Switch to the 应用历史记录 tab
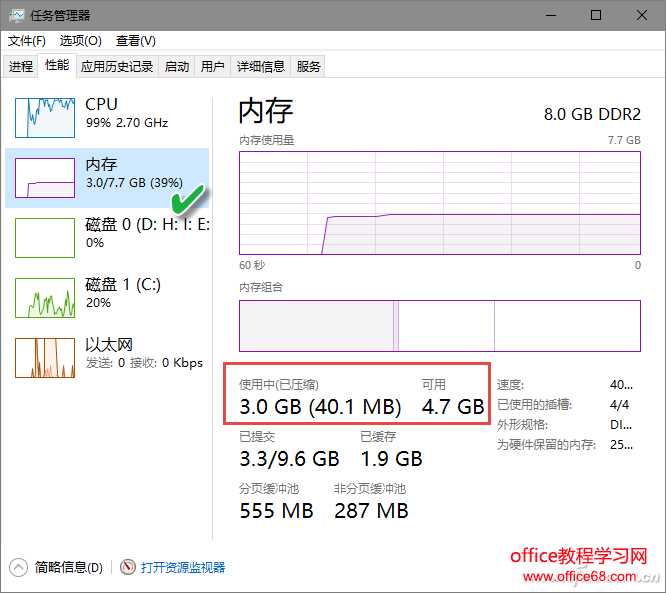This screenshot has height=593, width=666. [117, 67]
